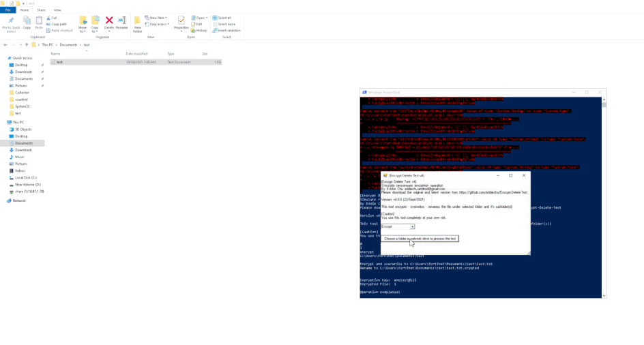Viewport: 644px width, 345px height.
Task: Select Videos in navigation pane
Action: [18, 171]
